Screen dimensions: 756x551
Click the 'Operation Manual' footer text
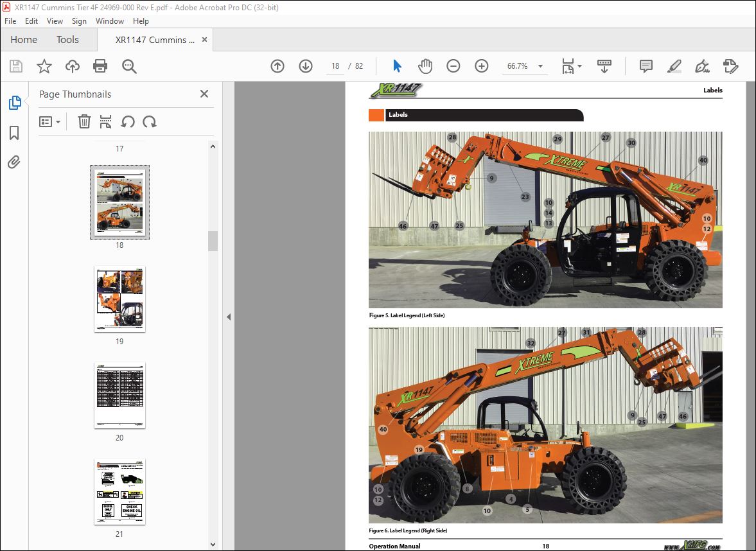[x=394, y=546]
